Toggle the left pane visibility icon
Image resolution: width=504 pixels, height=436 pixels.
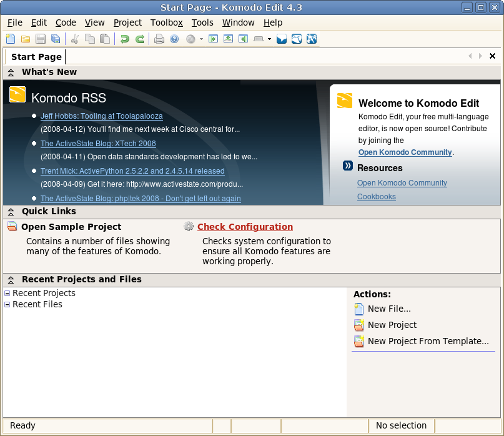click(x=213, y=39)
